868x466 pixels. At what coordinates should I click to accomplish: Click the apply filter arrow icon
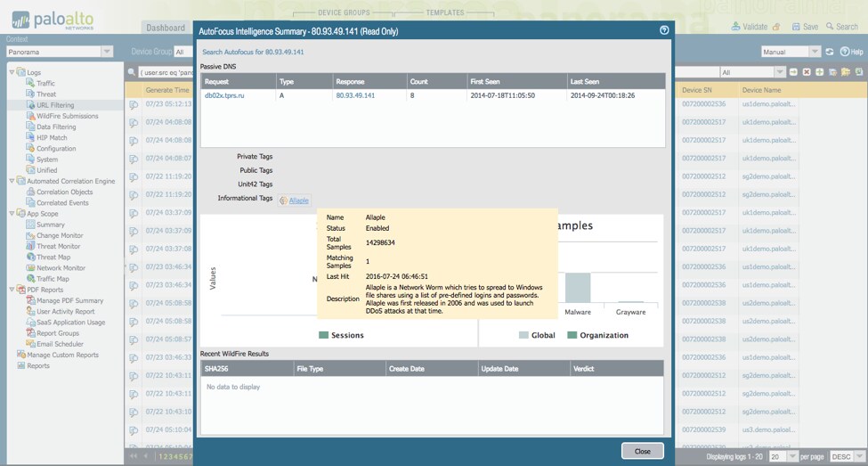pyautogui.click(x=793, y=72)
